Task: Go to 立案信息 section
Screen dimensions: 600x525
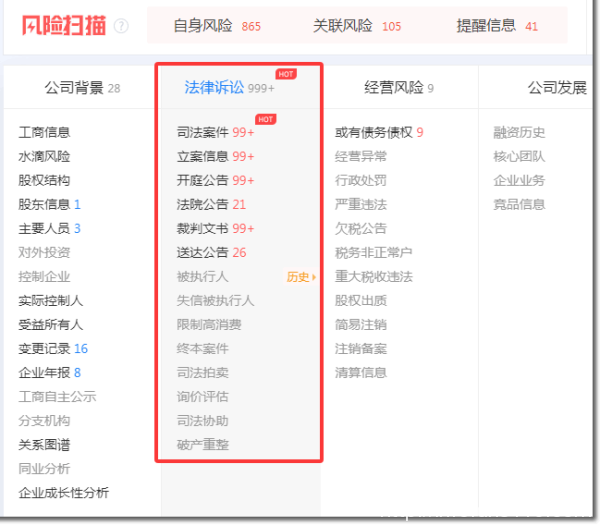Action: click(x=215, y=156)
